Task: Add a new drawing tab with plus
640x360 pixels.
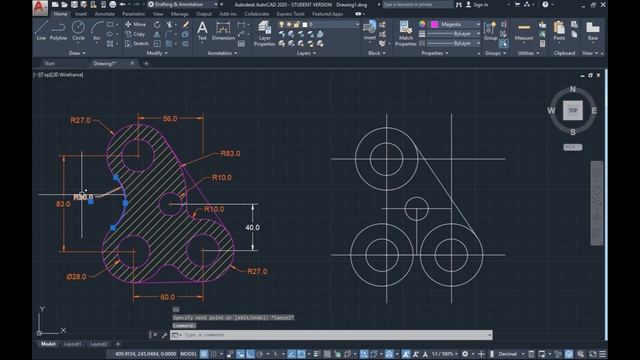Action: tap(146, 63)
